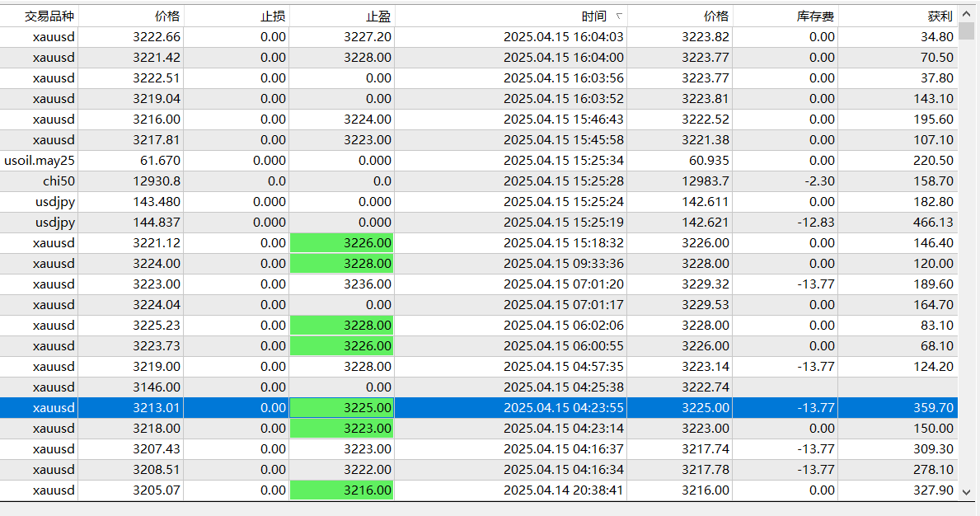Select time 2025.04.15 15:25:28

(563, 181)
